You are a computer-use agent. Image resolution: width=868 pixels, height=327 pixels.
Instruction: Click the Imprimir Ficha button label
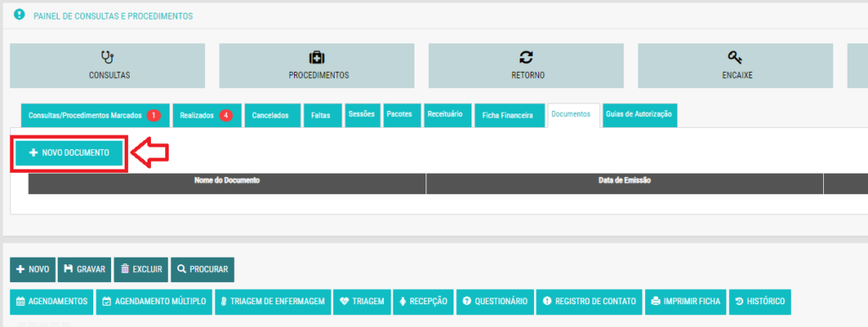pos(692,302)
